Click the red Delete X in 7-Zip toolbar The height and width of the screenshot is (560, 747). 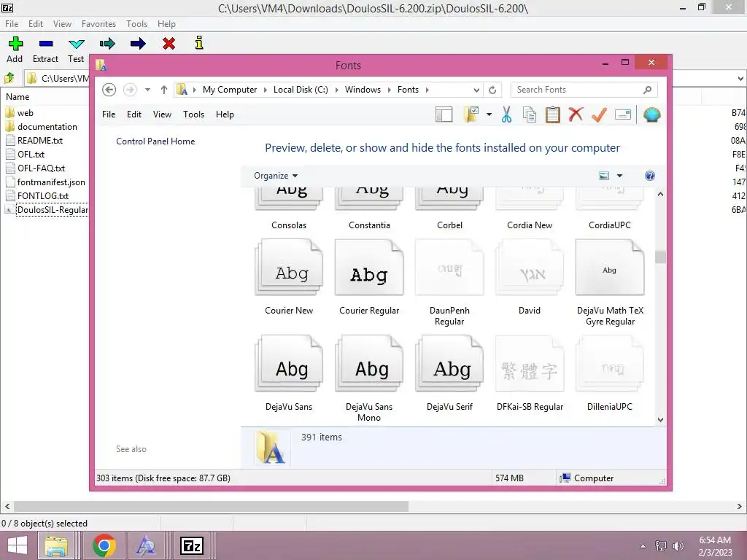pyautogui.click(x=169, y=44)
